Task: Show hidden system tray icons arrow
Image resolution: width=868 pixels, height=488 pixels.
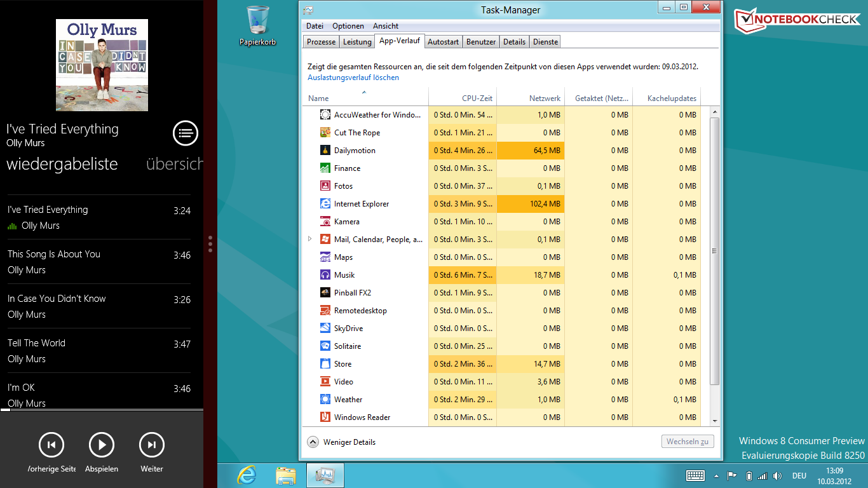Action: point(717,476)
